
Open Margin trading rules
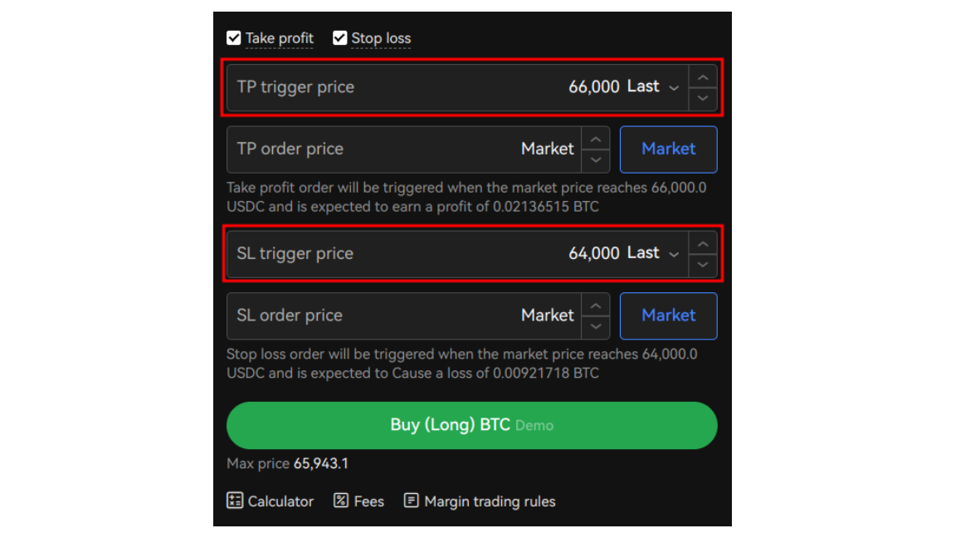coord(479,501)
